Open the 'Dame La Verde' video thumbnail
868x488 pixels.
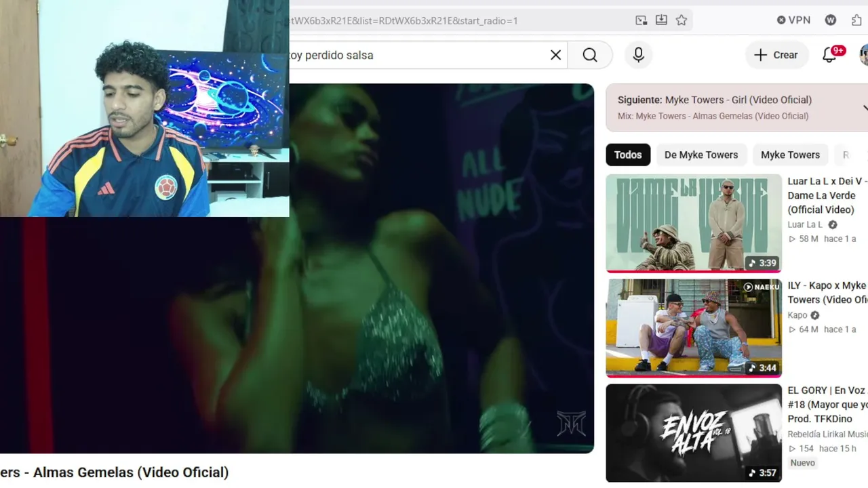click(694, 223)
